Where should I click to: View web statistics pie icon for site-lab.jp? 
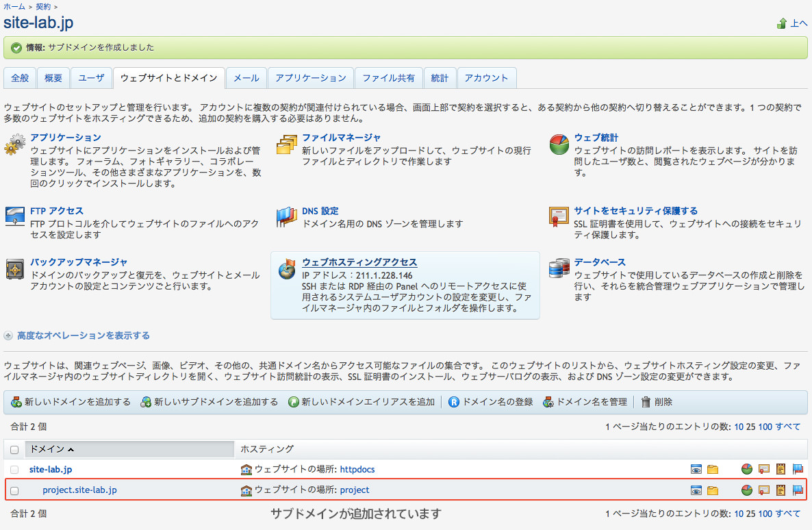[747, 470]
